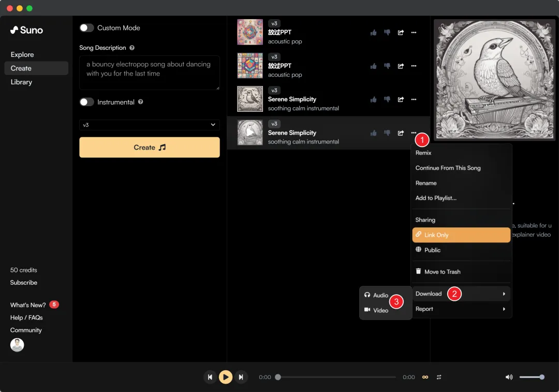Dislike the second 放过PPT song
Viewport: 559px width, 392px height.
pos(387,66)
